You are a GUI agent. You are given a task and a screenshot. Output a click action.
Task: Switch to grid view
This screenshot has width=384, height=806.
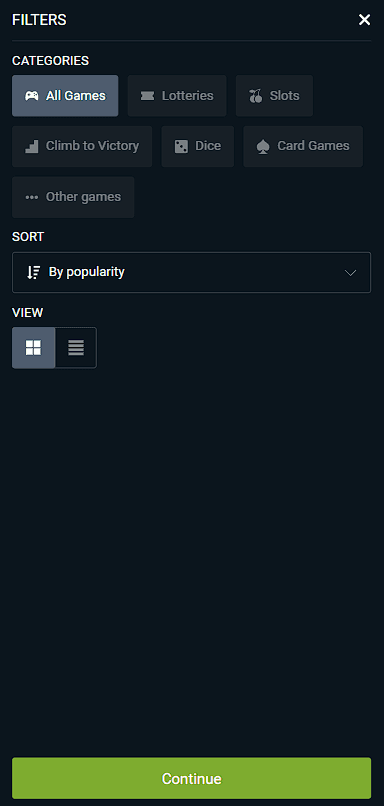(x=33, y=348)
